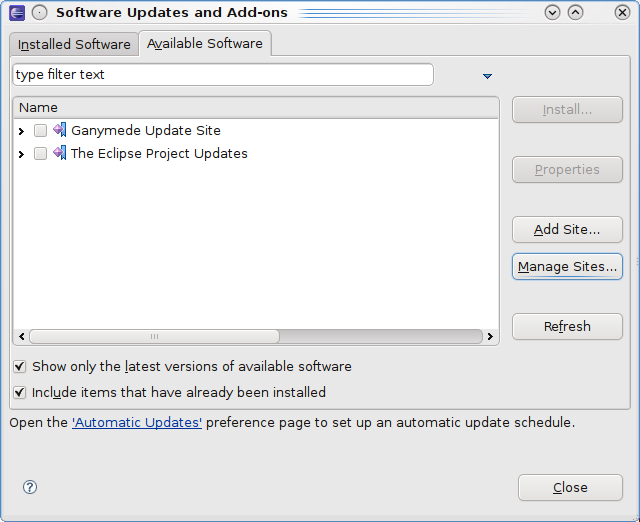Screen dimensions: 640x522
Task: Toggle Show only the latest versions option
Action: [20, 367]
